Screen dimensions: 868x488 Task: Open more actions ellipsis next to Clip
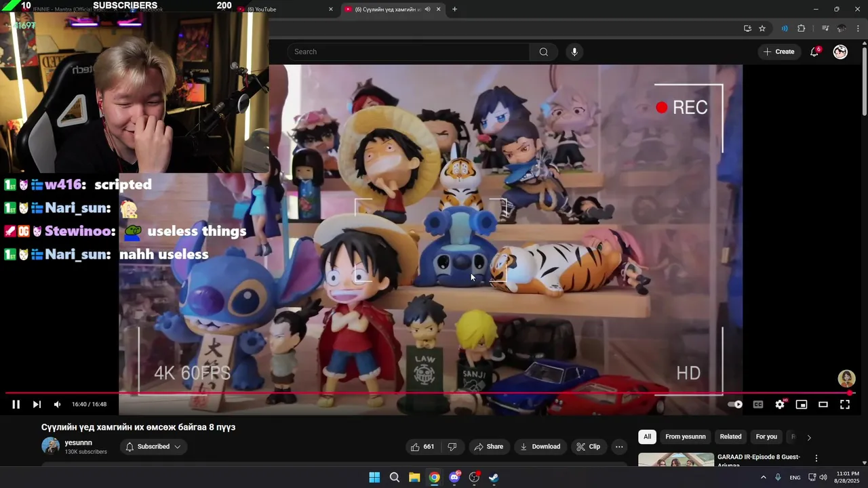click(x=619, y=447)
